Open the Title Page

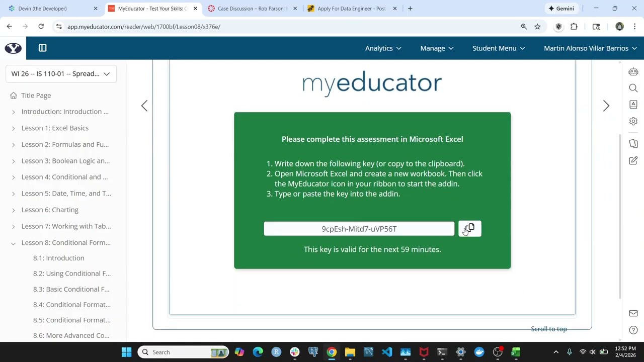[x=36, y=96]
